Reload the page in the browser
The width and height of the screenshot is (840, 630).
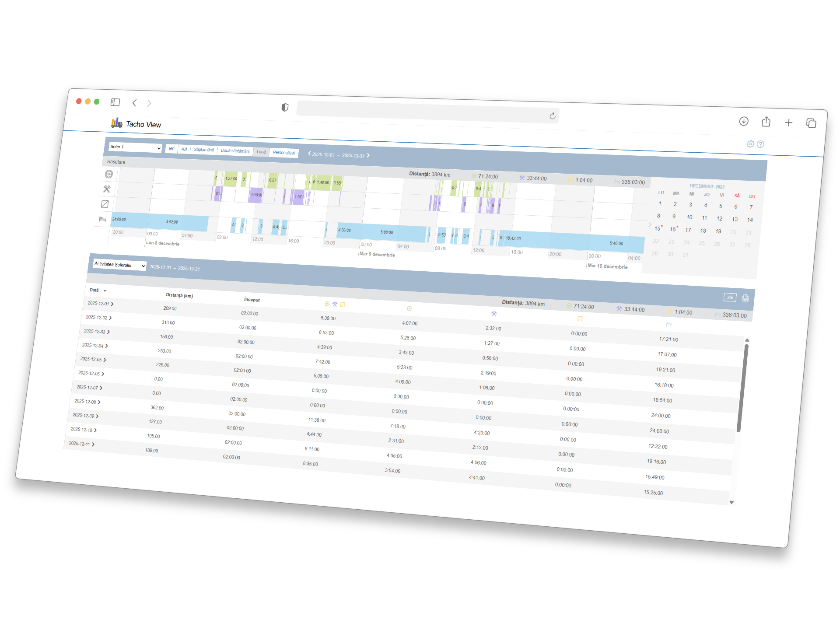click(x=553, y=116)
